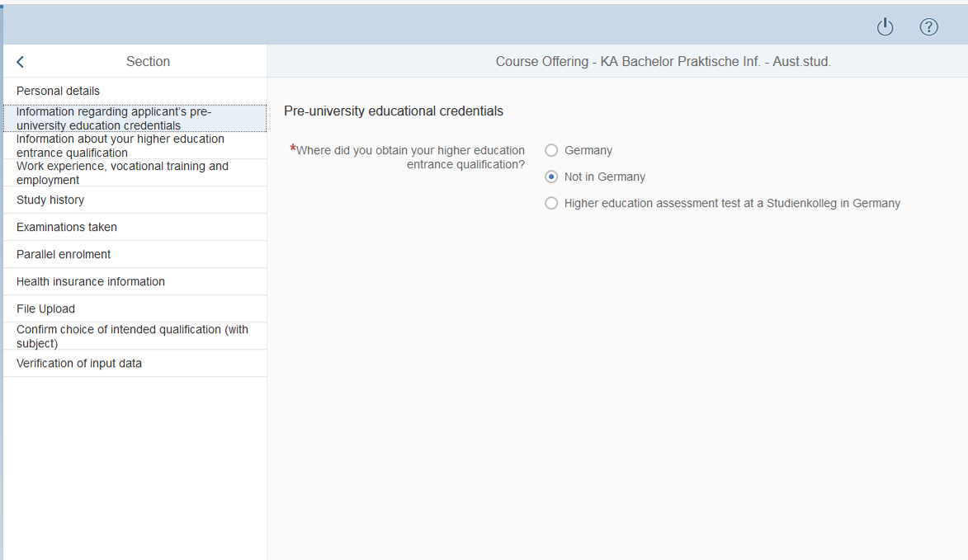Open the applicant's pre-university education credentials section

(114, 119)
